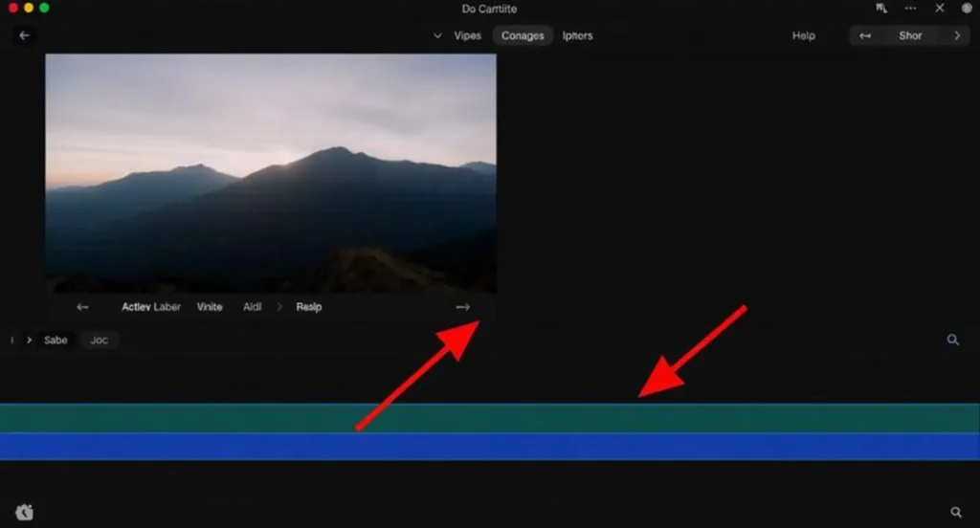Open the three-dot more options menu
Image resolution: width=980 pixels, height=528 pixels.
[x=911, y=8]
